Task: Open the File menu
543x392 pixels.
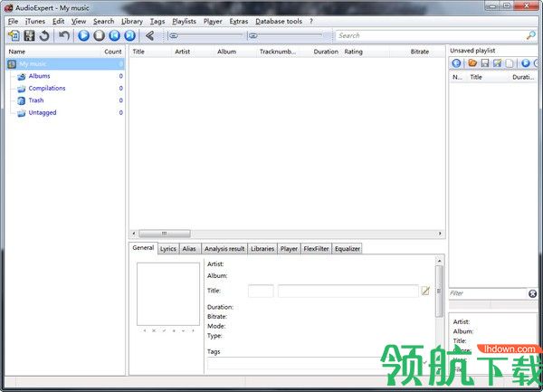Action: [14, 22]
